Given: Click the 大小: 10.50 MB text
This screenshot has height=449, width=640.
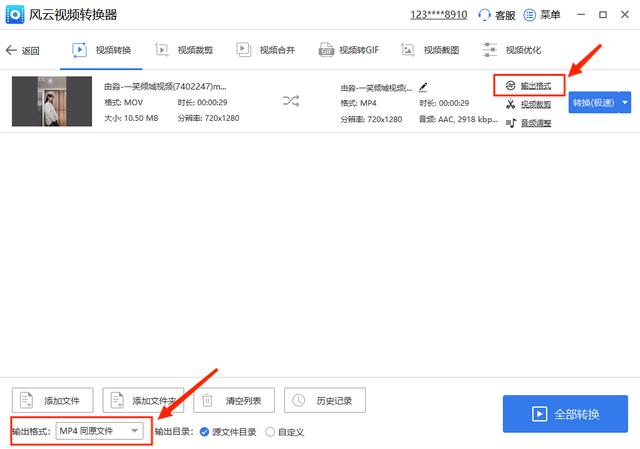Looking at the screenshot, I should 131,118.
